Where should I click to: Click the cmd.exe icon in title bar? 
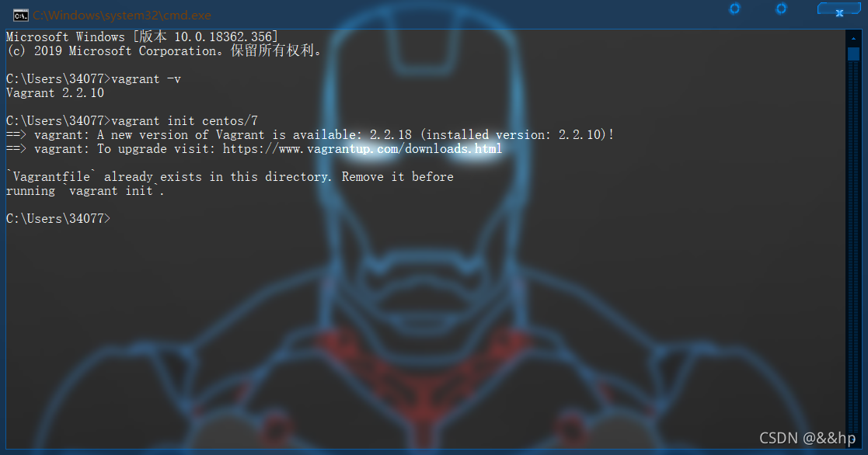[20, 15]
